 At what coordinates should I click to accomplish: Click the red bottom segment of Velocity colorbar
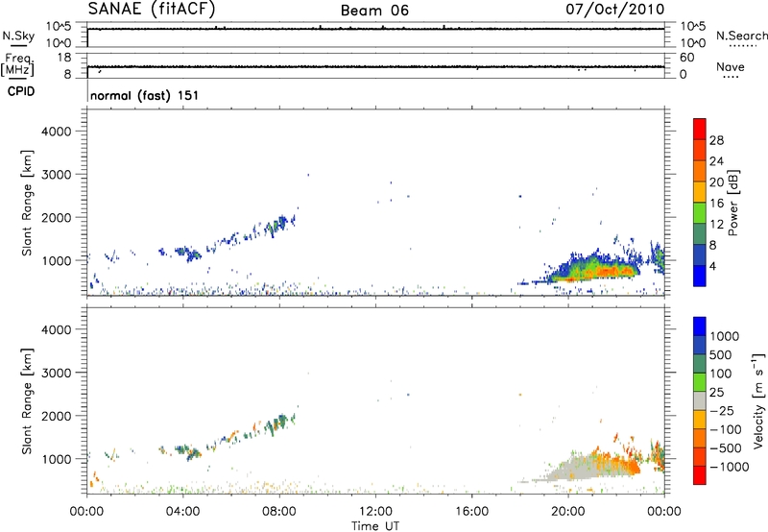click(x=700, y=475)
